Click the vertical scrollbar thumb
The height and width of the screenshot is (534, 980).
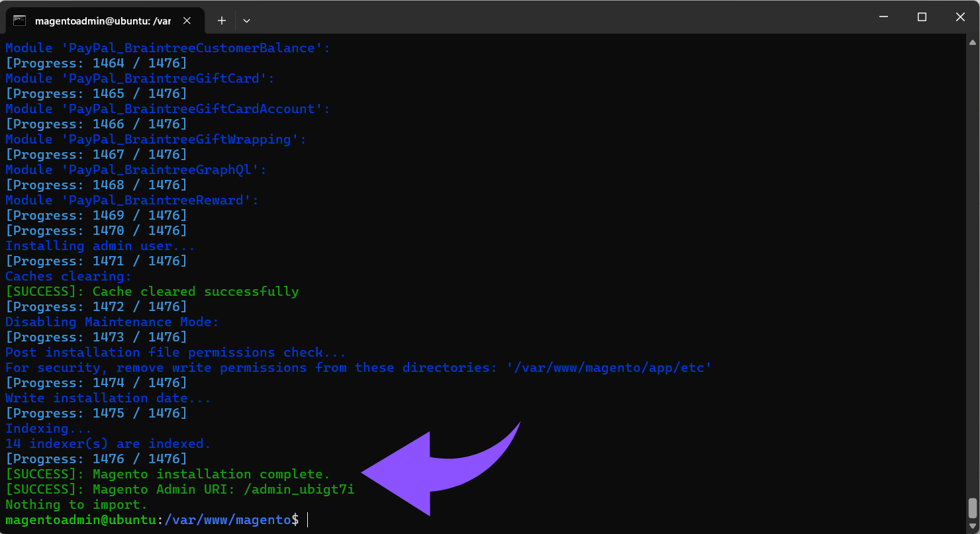tap(972, 508)
